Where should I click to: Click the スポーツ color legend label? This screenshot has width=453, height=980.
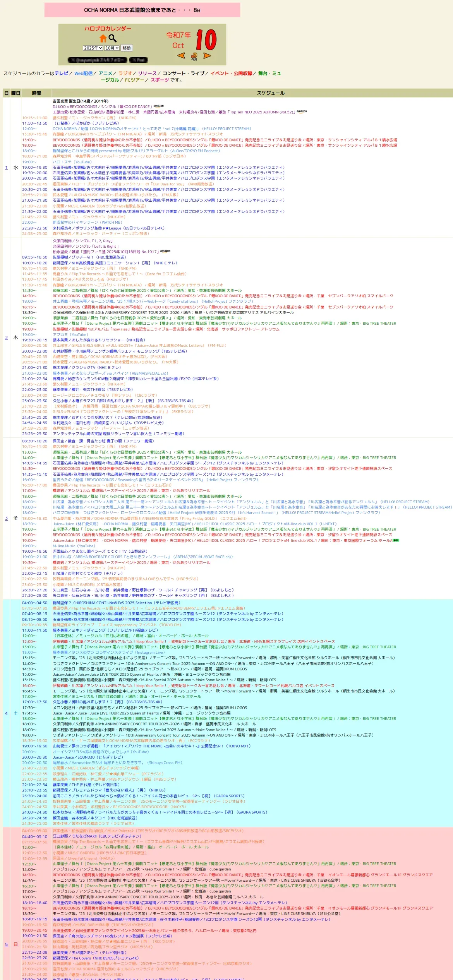coord(160,80)
